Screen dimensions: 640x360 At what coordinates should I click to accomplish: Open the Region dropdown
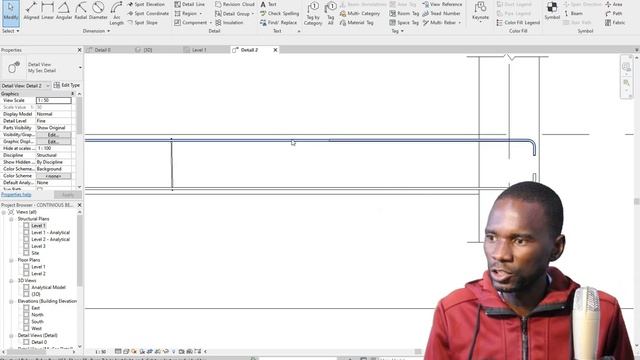(x=200, y=13)
